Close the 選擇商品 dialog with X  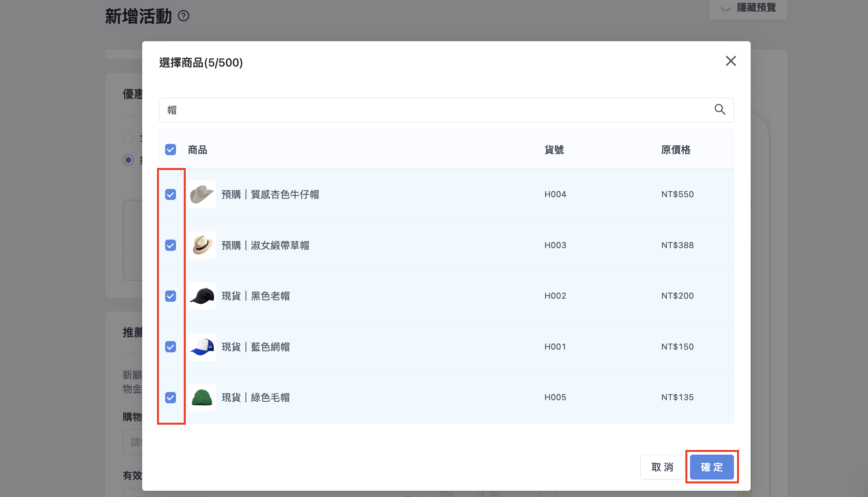(731, 61)
